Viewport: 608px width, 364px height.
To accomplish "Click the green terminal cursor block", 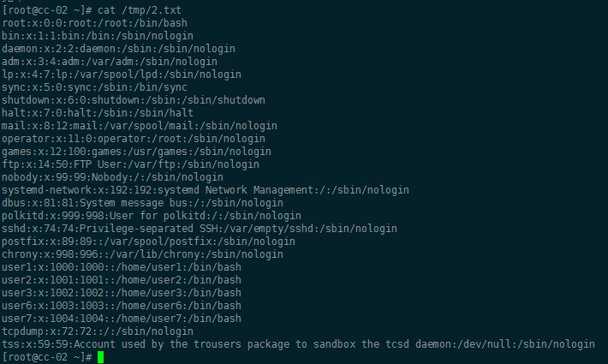I will click(100, 356).
